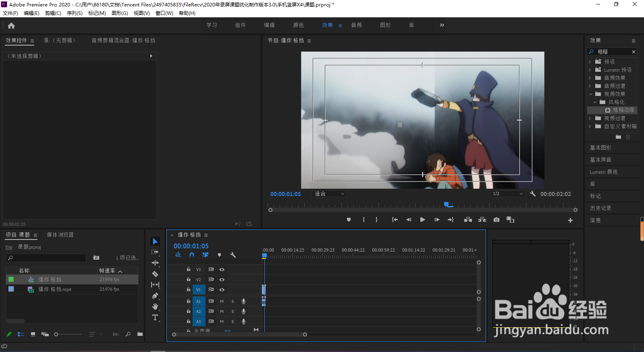
Task: Open the 历史记录 panel
Action: (600, 208)
